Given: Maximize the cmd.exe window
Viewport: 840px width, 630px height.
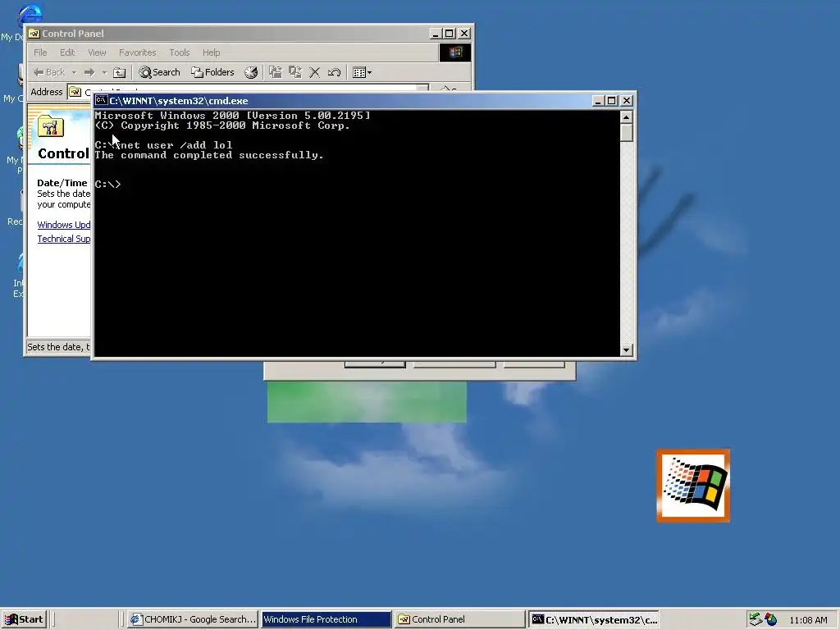Looking at the screenshot, I should click(612, 101).
